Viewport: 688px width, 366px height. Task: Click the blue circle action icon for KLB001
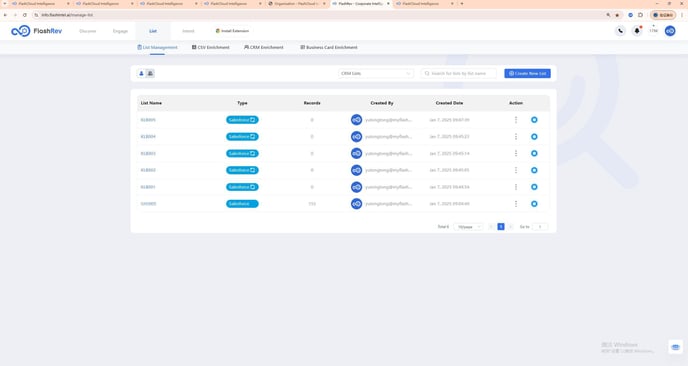[534, 187]
